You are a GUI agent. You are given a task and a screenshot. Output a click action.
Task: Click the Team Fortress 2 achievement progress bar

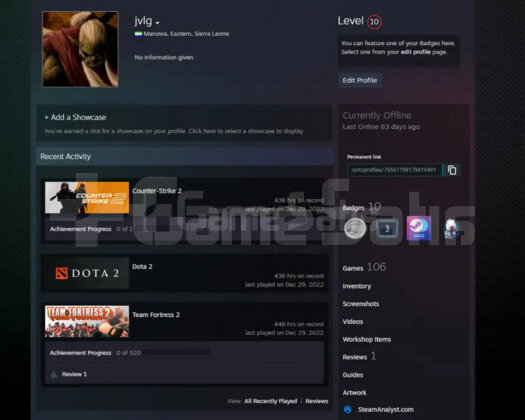tap(177, 352)
